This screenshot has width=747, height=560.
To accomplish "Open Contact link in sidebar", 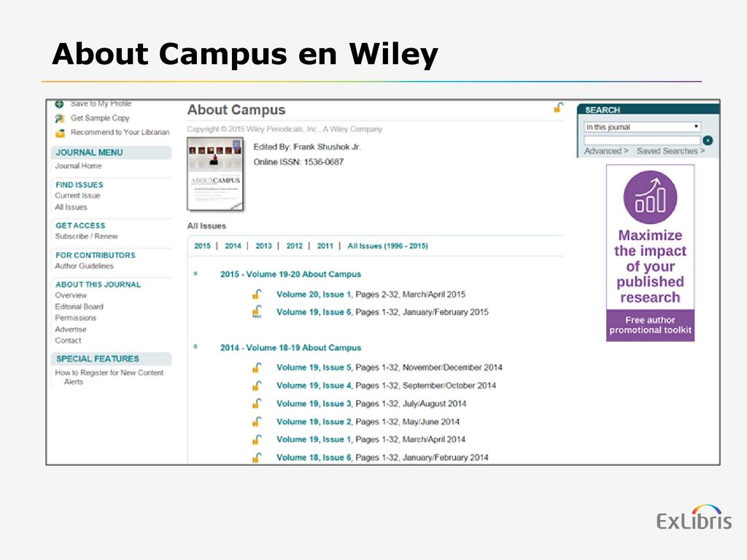I will point(68,341).
